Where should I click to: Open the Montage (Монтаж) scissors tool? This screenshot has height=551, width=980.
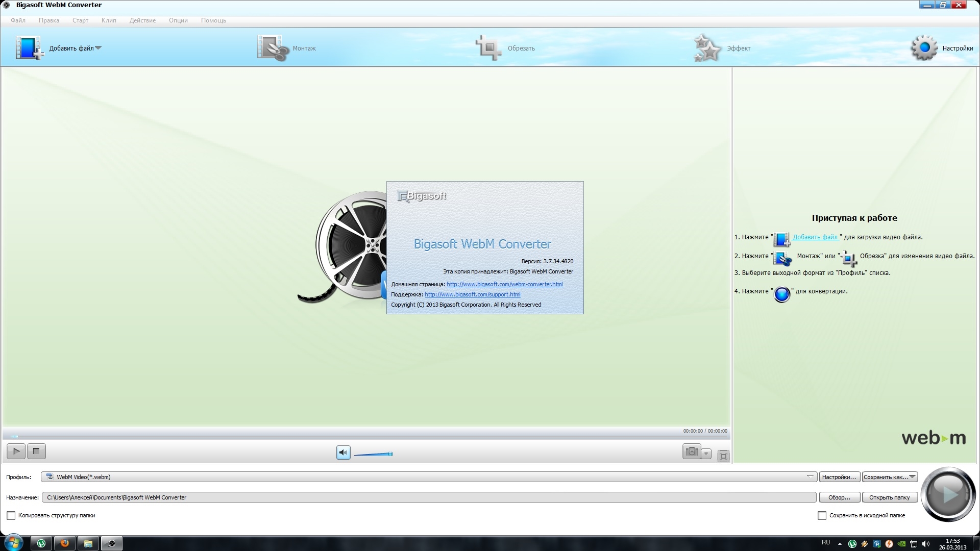[273, 48]
